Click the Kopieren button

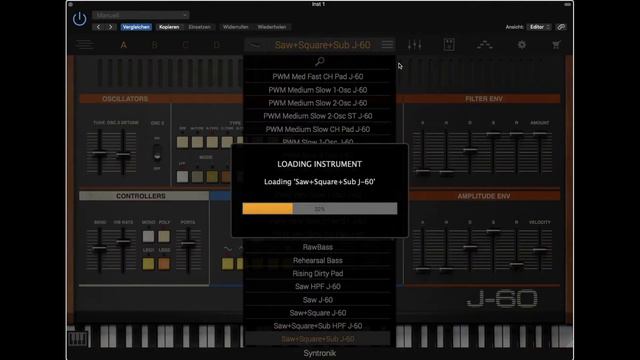tap(169, 27)
